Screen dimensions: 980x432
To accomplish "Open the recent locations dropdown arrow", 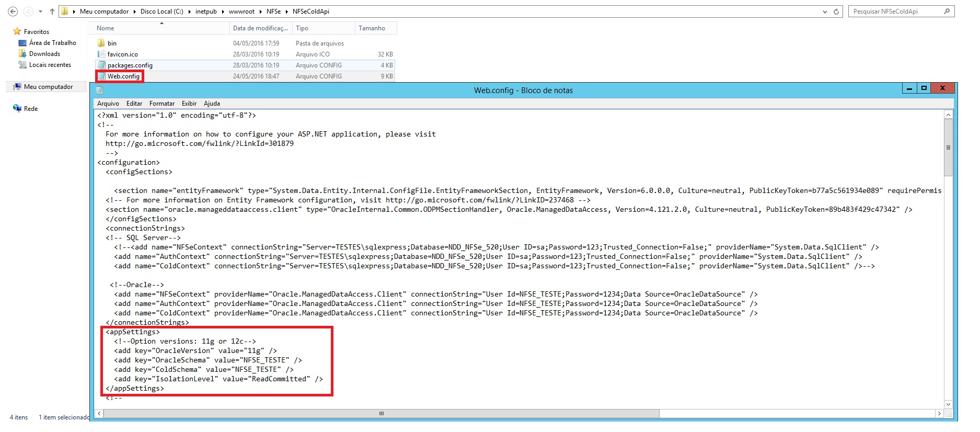I will click(x=40, y=12).
